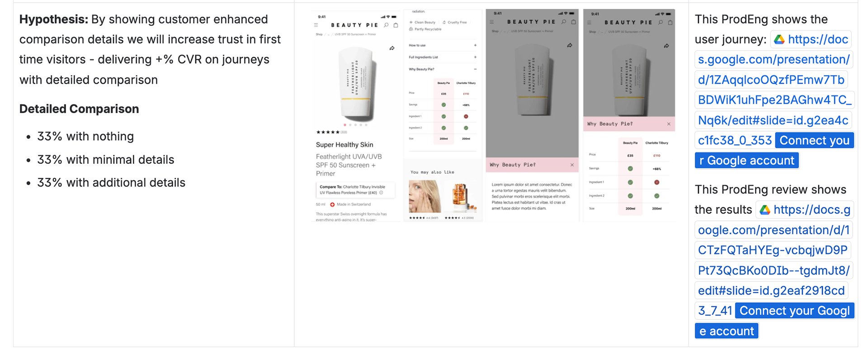Click the share arrow on the third mockup
Image resolution: width=868 pixels, height=352 pixels.
[x=570, y=45]
